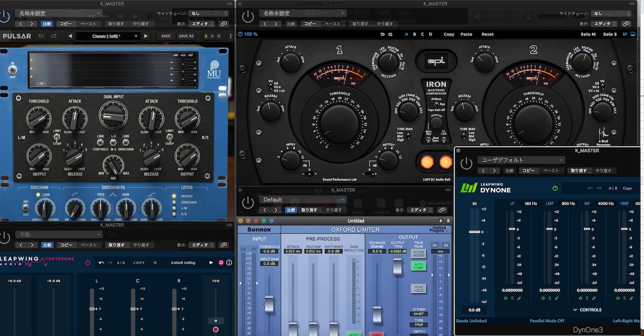Open the 手動 preset dropdown in CenterOne window

point(58,234)
